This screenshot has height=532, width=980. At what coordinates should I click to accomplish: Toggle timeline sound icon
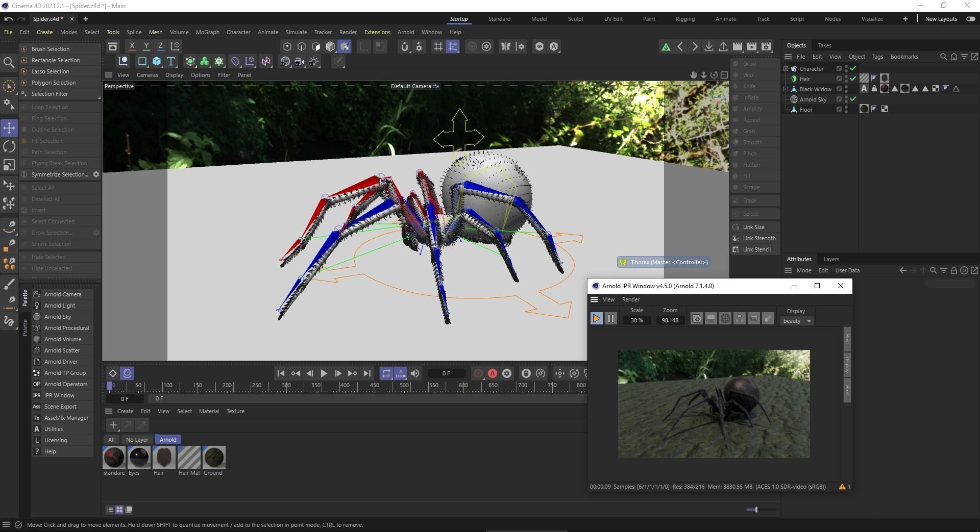coord(415,373)
